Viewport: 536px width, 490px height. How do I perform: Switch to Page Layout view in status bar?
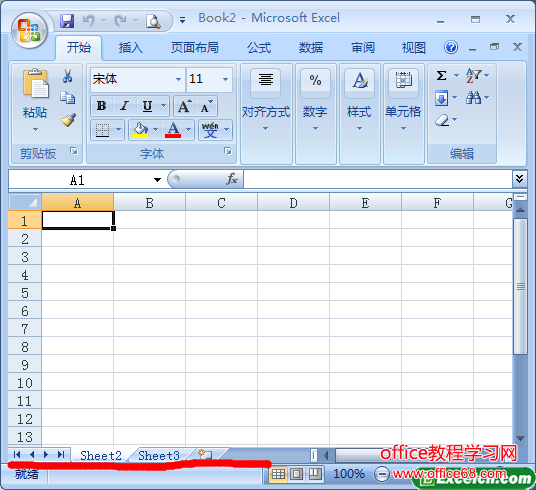[297, 474]
